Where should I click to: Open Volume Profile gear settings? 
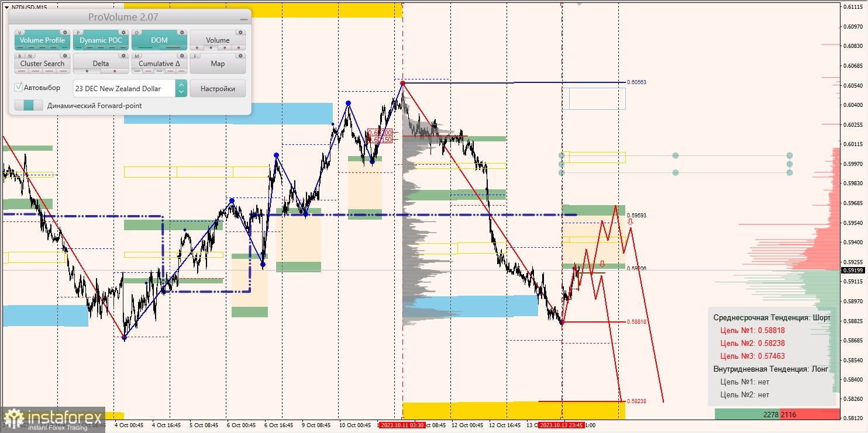(x=65, y=32)
